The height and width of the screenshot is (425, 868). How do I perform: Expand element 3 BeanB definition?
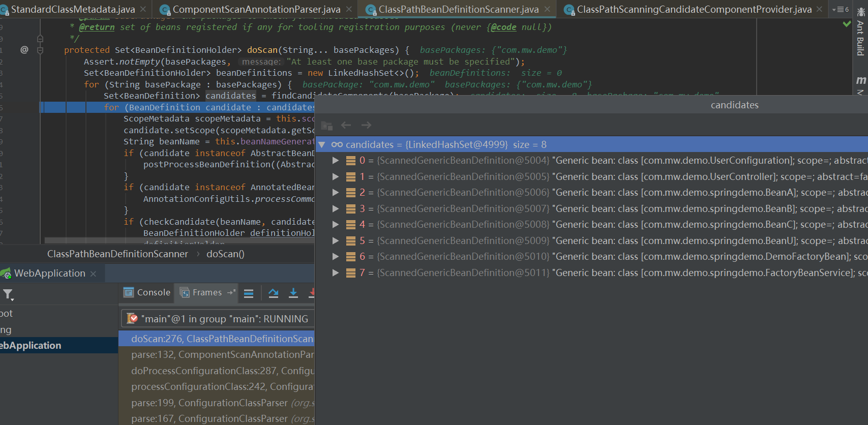[x=335, y=208]
